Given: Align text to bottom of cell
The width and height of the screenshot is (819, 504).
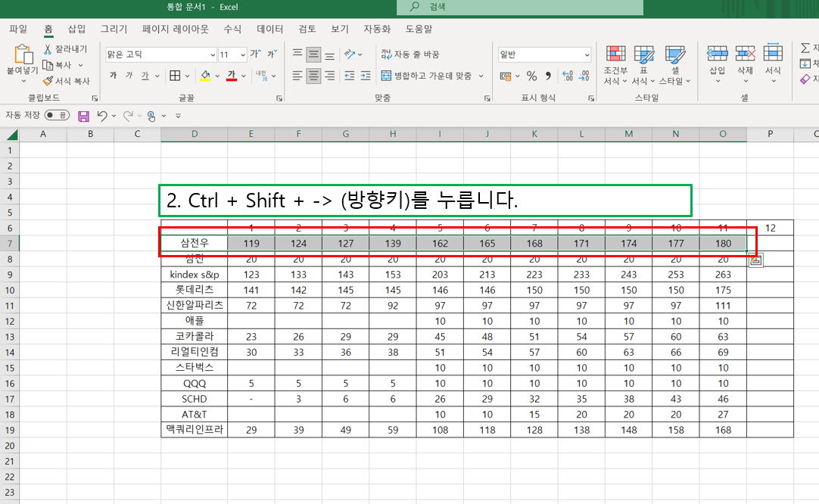Looking at the screenshot, I should coord(329,54).
